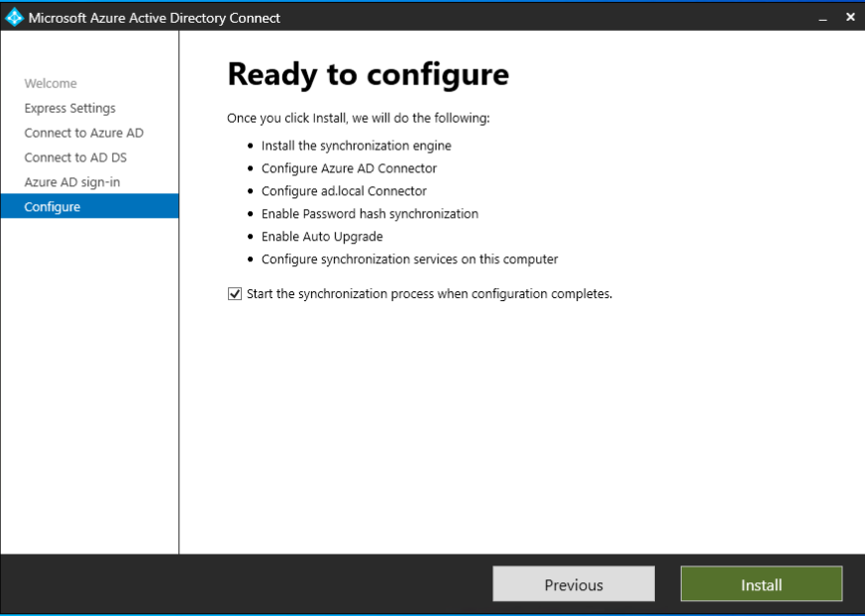
Task: Click 'Enable Password hash synchronization' list item
Action: click(370, 214)
